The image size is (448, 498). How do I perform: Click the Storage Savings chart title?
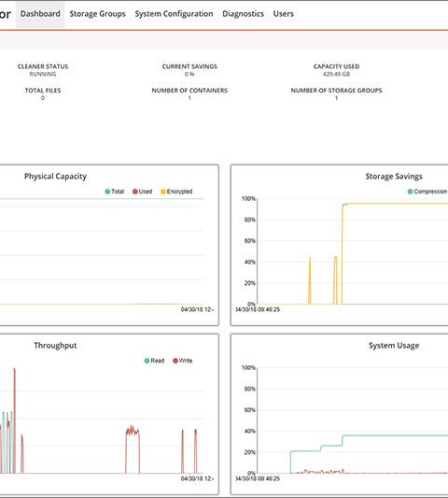point(394,177)
